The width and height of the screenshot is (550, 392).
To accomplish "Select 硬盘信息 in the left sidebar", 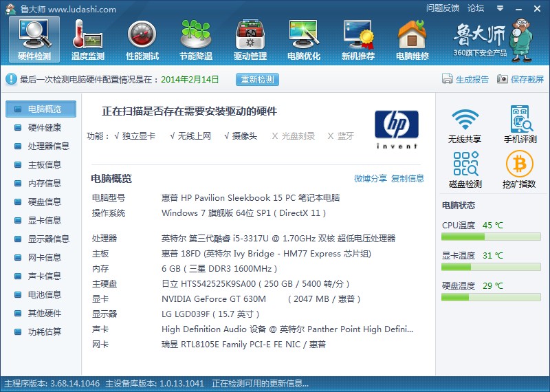I will (44, 202).
